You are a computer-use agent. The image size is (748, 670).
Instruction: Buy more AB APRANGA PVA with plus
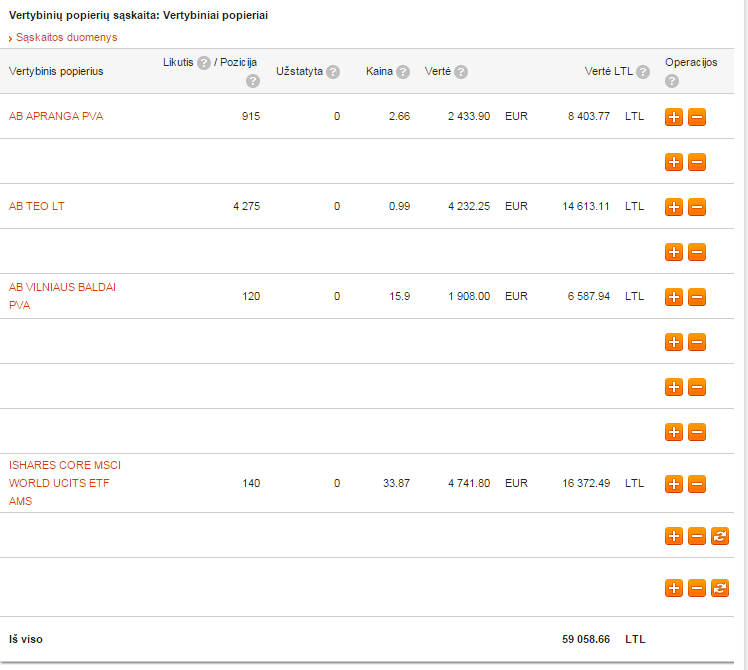click(674, 117)
